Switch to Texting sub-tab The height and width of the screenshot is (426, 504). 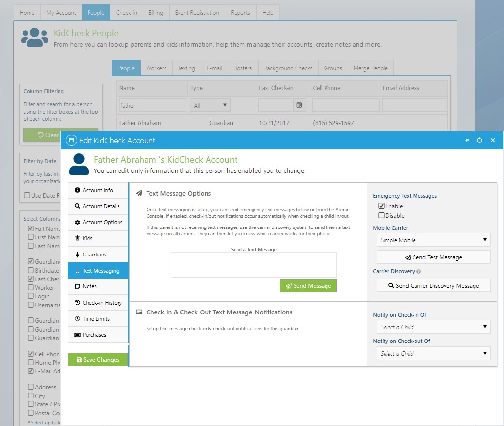tap(186, 68)
